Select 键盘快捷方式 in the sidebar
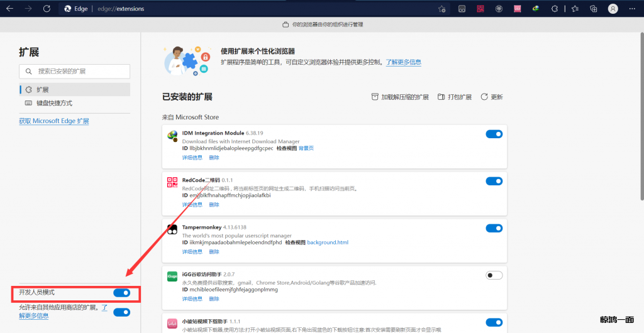The height and width of the screenshot is (333, 644). coord(54,103)
